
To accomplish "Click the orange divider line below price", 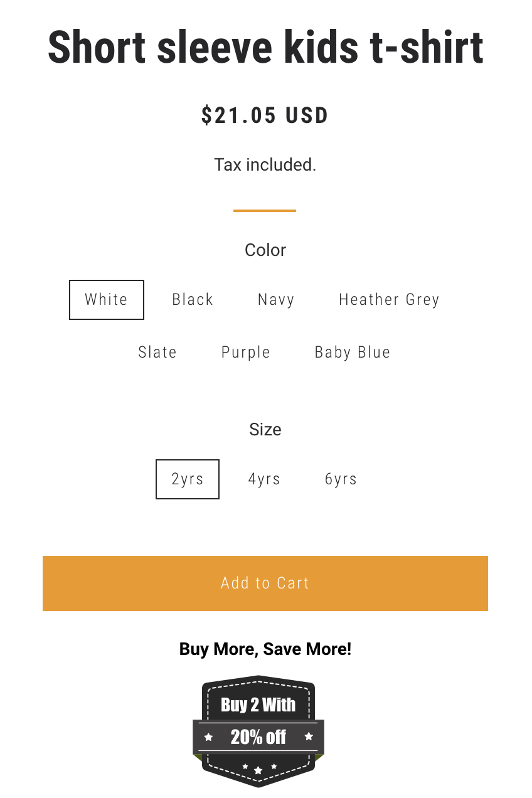I will coord(265,211).
